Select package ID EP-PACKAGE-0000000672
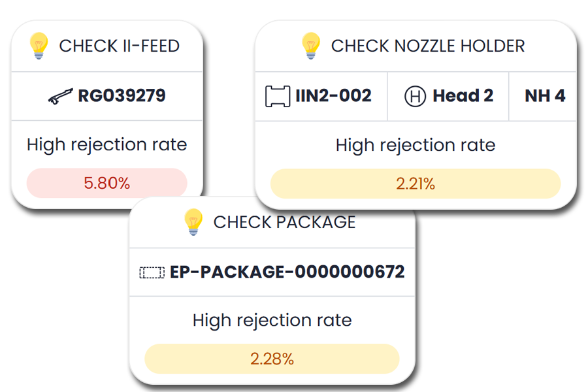The width and height of the screenshot is (588, 392). pyautogui.click(x=287, y=272)
